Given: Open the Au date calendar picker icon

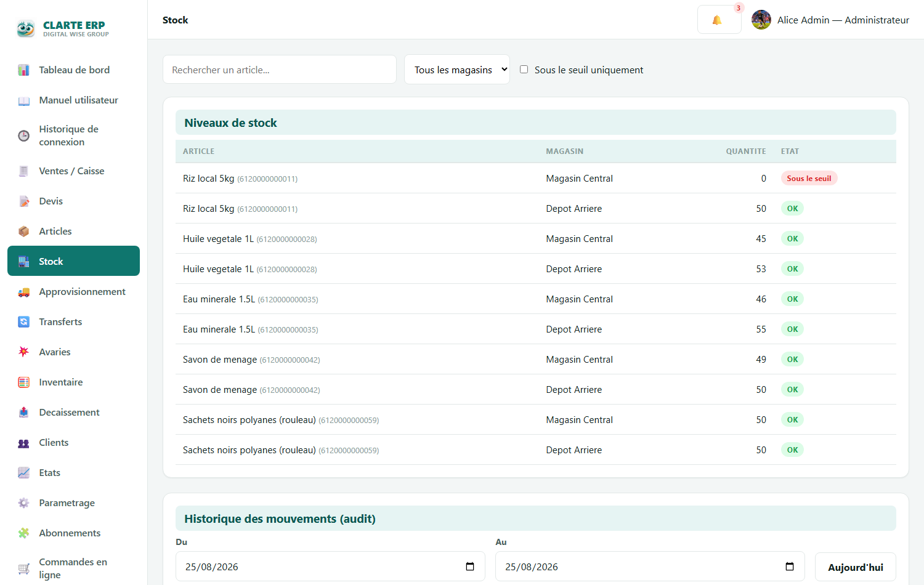Looking at the screenshot, I should tap(790, 567).
